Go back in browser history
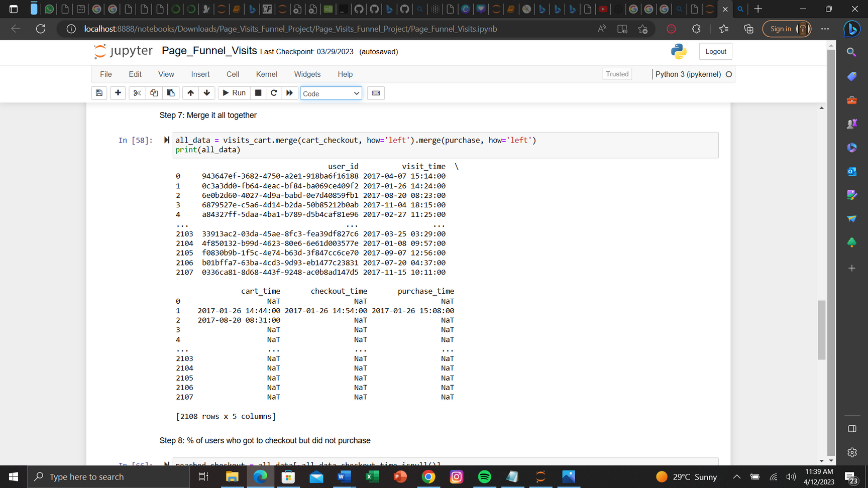This screenshot has width=868, height=488. pos(16,29)
